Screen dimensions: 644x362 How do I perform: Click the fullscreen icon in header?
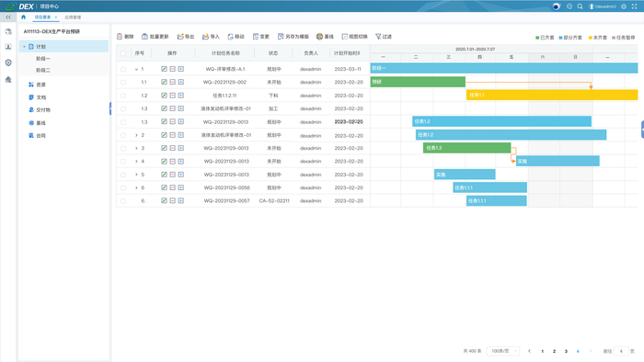634,6
